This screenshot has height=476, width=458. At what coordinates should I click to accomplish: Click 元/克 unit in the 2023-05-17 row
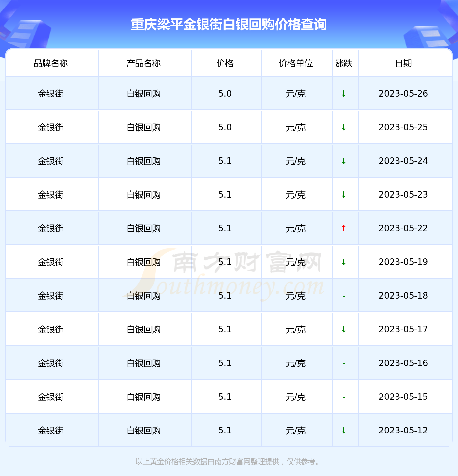click(296, 329)
